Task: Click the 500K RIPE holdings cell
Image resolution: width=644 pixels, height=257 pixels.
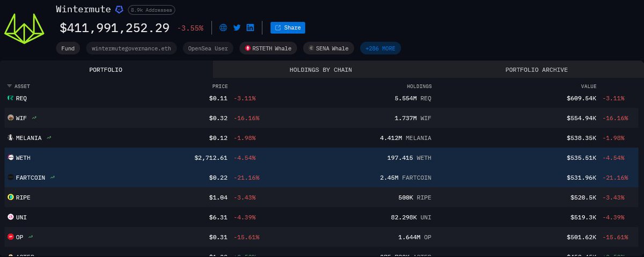Action: (x=414, y=197)
